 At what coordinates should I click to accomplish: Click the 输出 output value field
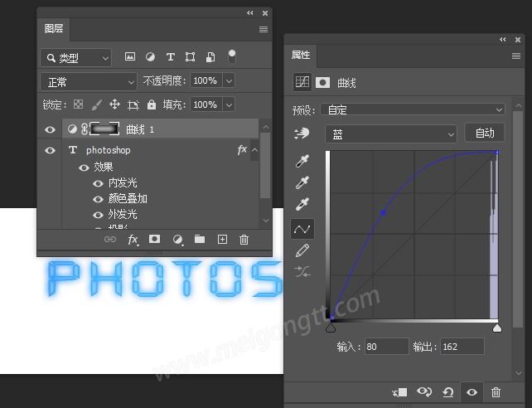click(462, 347)
